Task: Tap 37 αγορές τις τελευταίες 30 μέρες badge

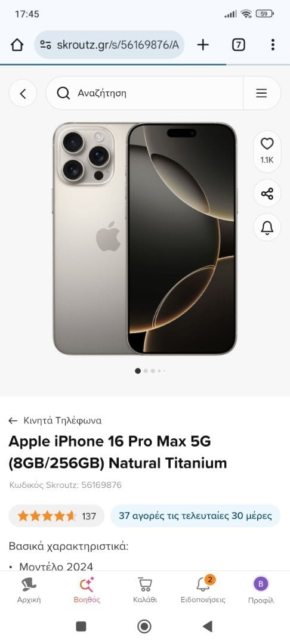Action: coord(195,516)
